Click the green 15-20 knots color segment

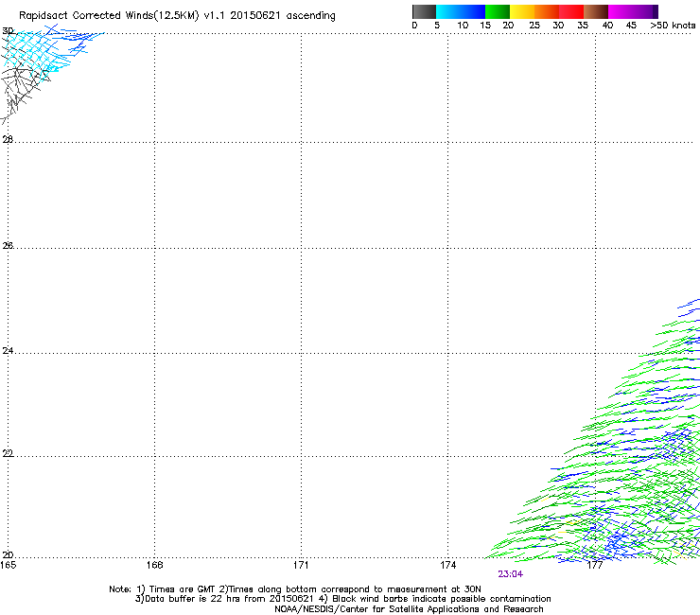click(498, 11)
